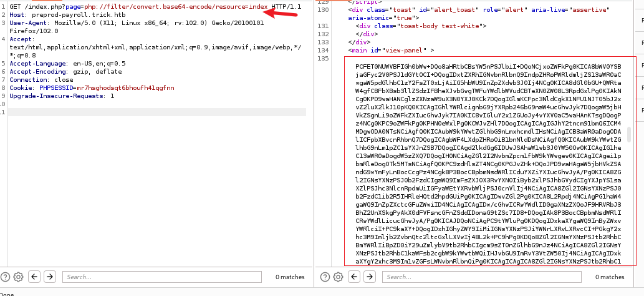Click the base64 line starting jaGFyc2V0PSJ1dGYtOCI
This screenshot has width=644, height=296.
pos(488,74)
